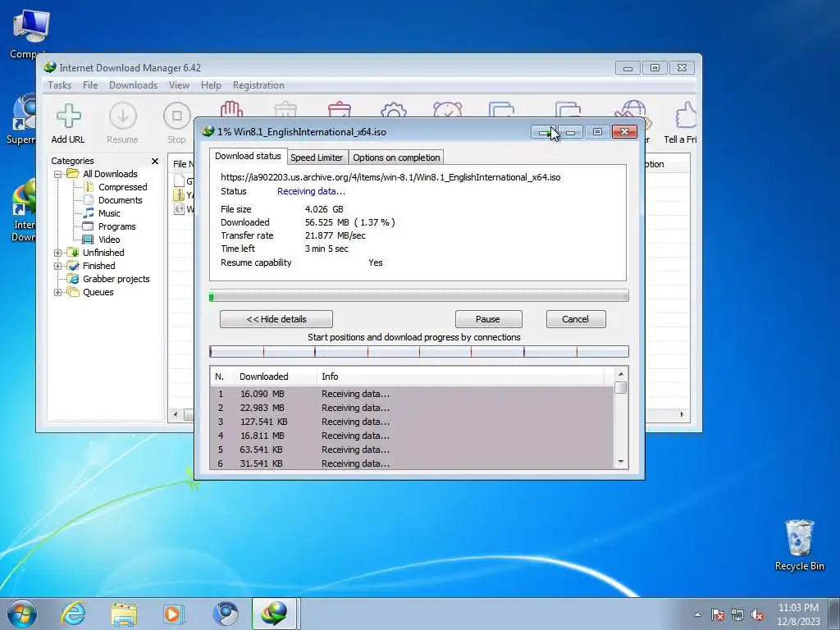Cancel the current download
The width and height of the screenshot is (840, 630).
point(575,319)
